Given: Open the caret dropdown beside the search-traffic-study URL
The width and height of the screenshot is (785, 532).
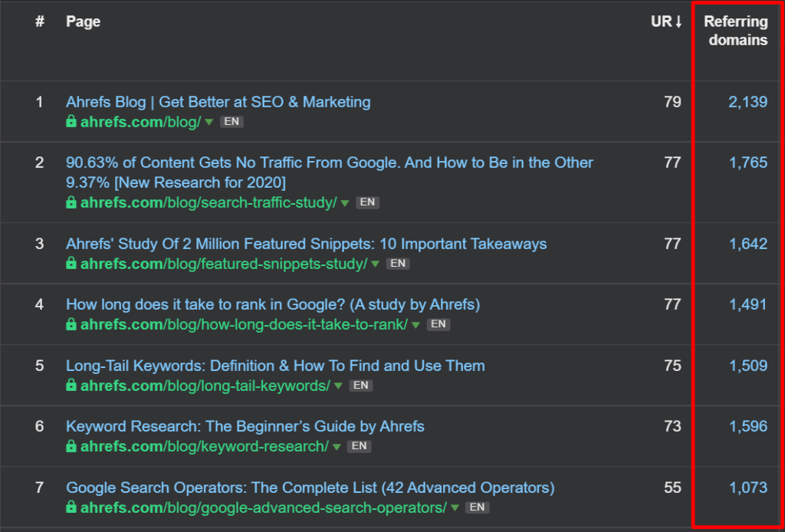Looking at the screenshot, I should 344,202.
